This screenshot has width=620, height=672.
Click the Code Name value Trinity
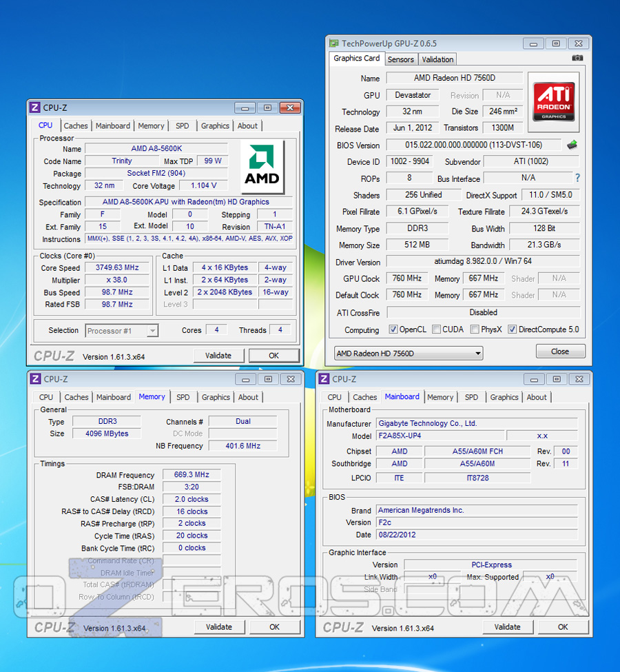(x=122, y=161)
